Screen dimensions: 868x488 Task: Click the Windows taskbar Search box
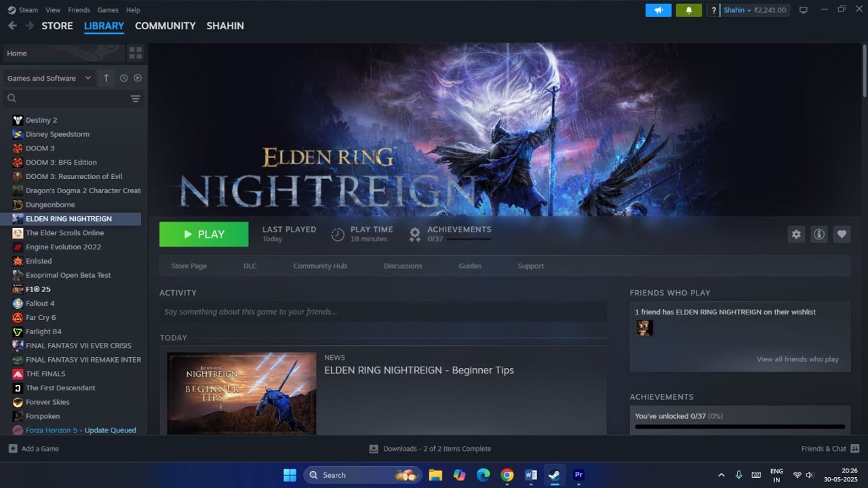click(x=363, y=475)
